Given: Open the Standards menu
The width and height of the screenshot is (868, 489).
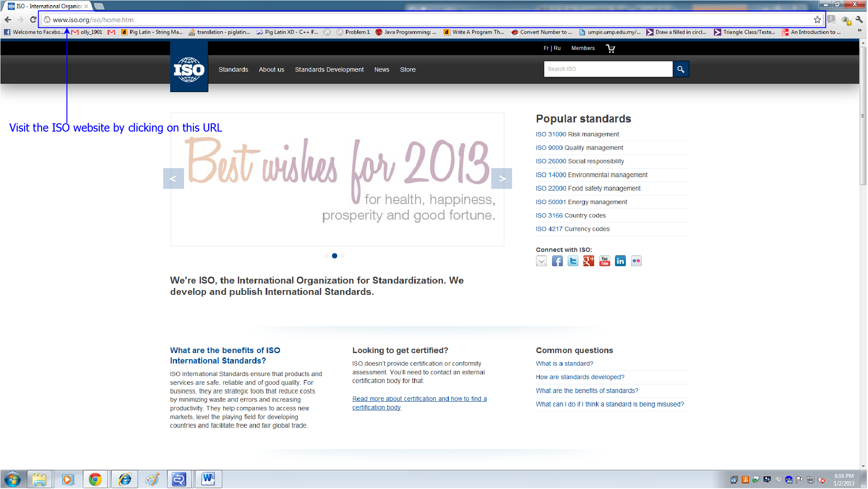Looking at the screenshot, I should pyautogui.click(x=233, y=69).
